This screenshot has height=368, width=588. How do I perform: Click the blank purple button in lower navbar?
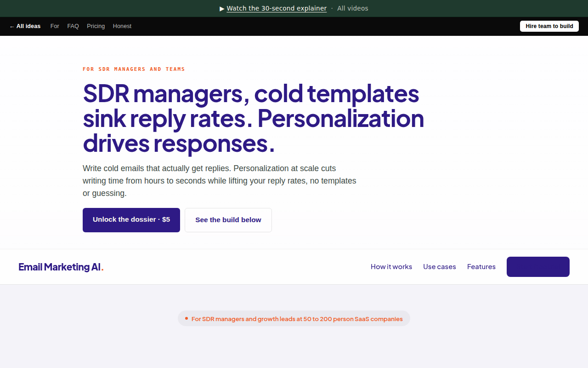(x=538, y=267)
